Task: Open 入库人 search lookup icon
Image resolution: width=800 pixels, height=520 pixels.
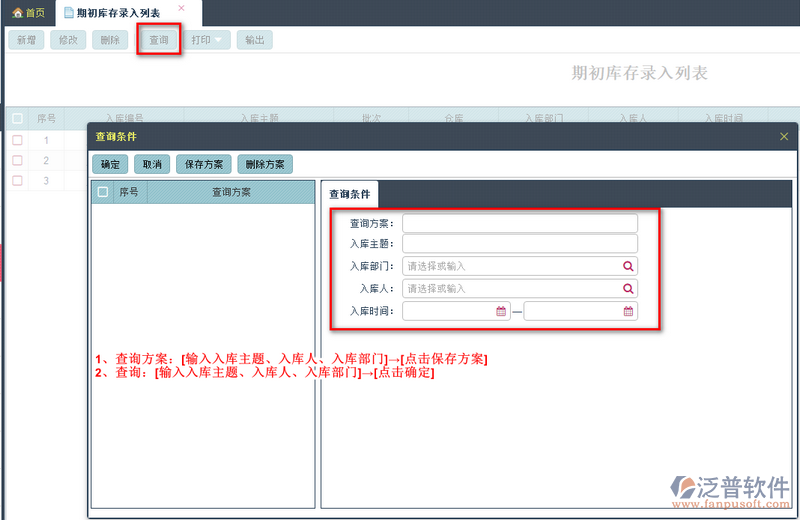Action: pos(628,288)
